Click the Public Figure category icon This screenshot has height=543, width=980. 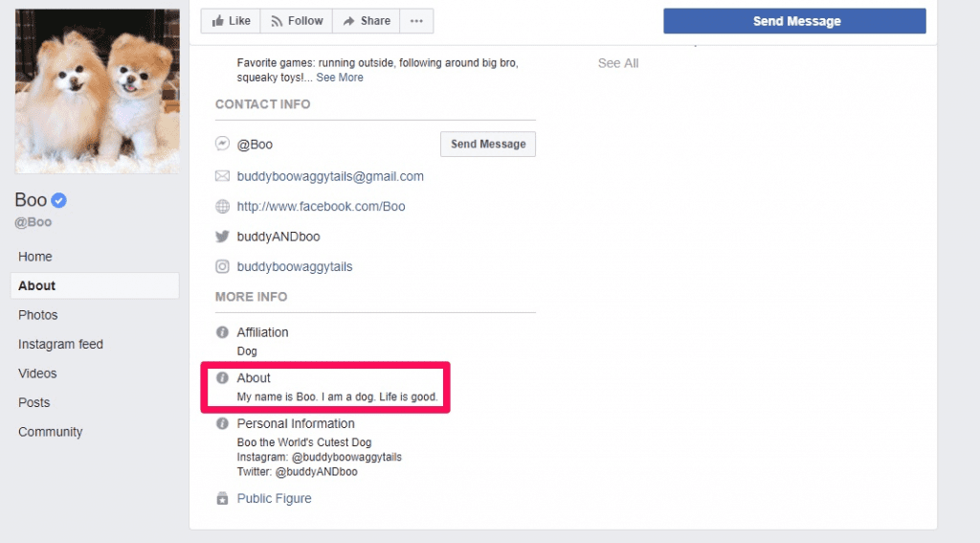click(222, 499)
